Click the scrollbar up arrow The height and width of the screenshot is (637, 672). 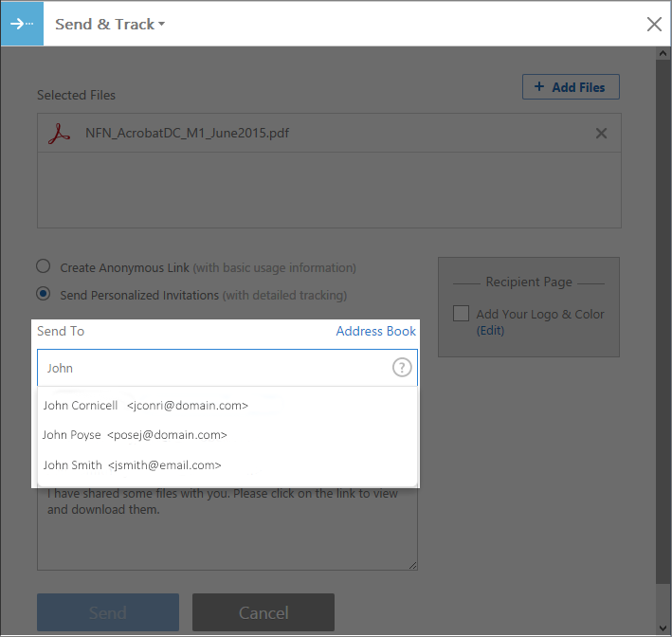click(663, 54)
